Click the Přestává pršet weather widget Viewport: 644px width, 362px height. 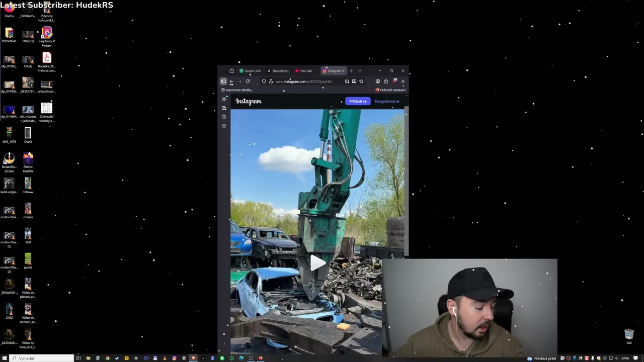pos(542,358)
